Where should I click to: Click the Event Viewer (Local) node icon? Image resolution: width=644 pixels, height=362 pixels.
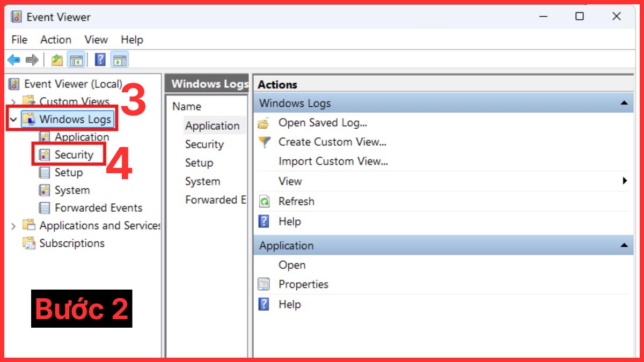click(x=14, y=84)
